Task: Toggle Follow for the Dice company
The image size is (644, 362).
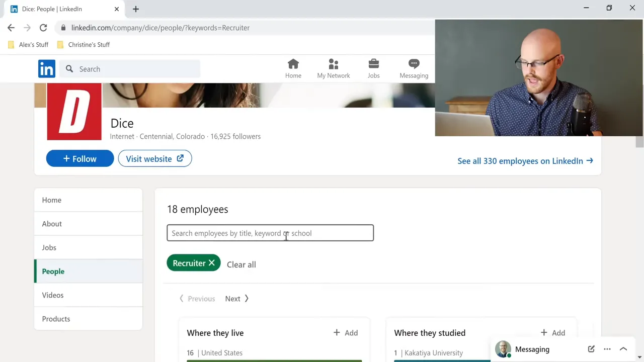Action: (79, 158)
